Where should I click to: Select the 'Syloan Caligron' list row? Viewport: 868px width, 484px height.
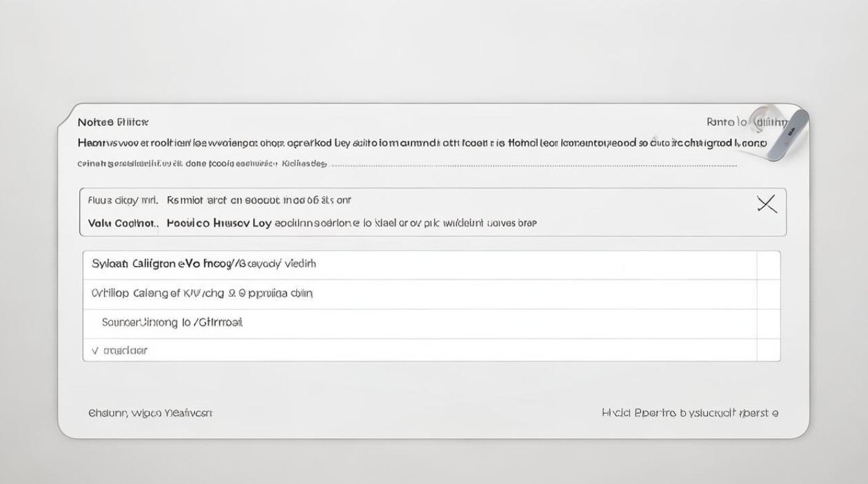(x=203, y=264)
